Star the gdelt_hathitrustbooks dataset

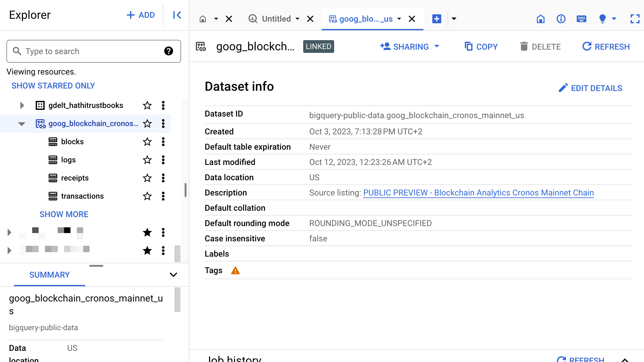(147, 105)
